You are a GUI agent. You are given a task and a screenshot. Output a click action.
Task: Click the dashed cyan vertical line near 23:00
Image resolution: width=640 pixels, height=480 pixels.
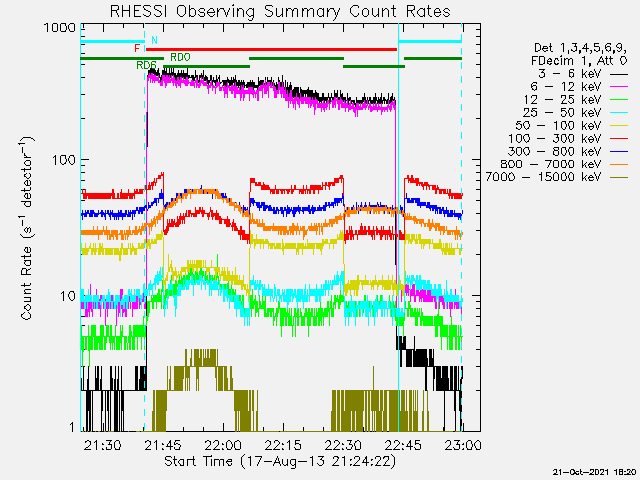click(462, 227)
